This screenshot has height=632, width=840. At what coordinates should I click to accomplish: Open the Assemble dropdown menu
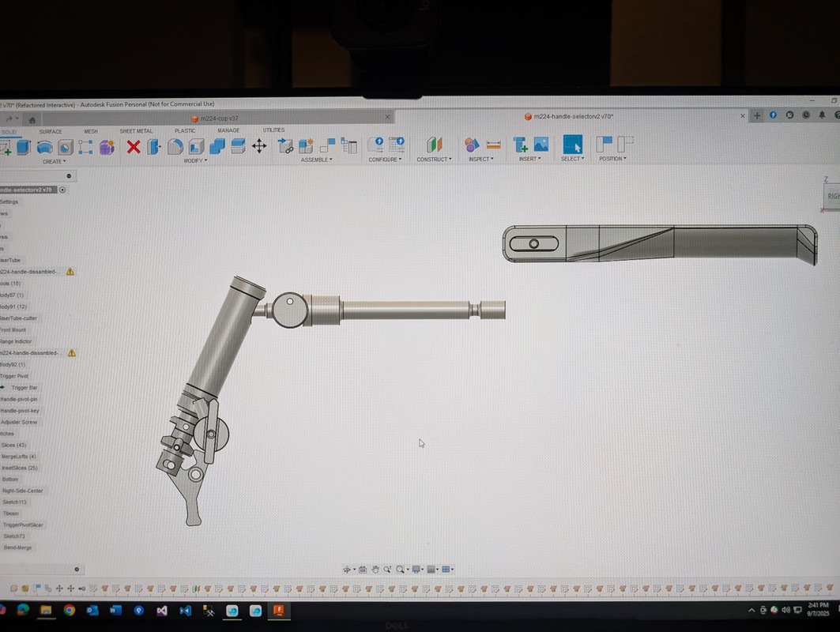[317, 160]
